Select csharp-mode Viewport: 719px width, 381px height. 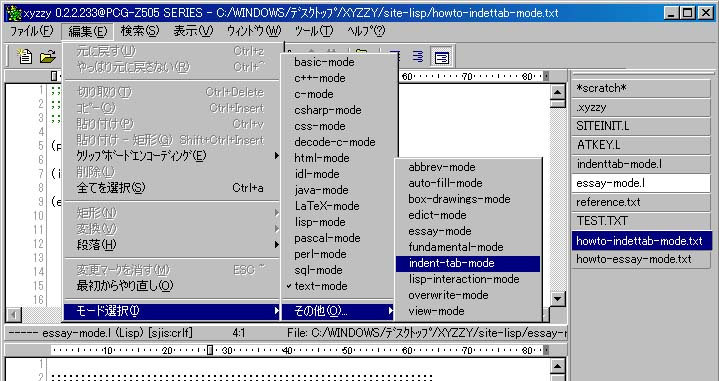tap(338, 110)
